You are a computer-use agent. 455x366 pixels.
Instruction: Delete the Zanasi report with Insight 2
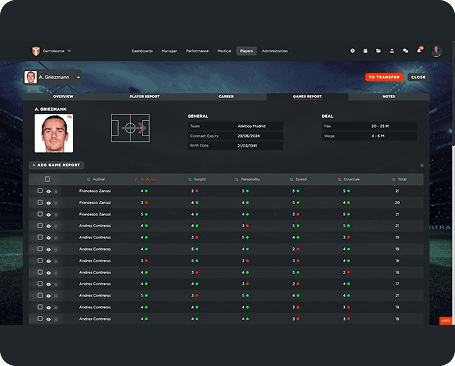coord(56,191)
